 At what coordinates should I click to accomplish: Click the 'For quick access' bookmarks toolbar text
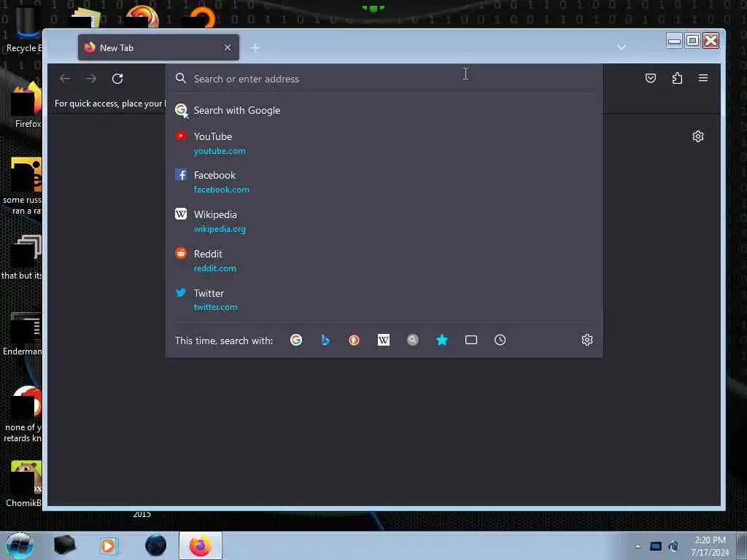point(110,104)
